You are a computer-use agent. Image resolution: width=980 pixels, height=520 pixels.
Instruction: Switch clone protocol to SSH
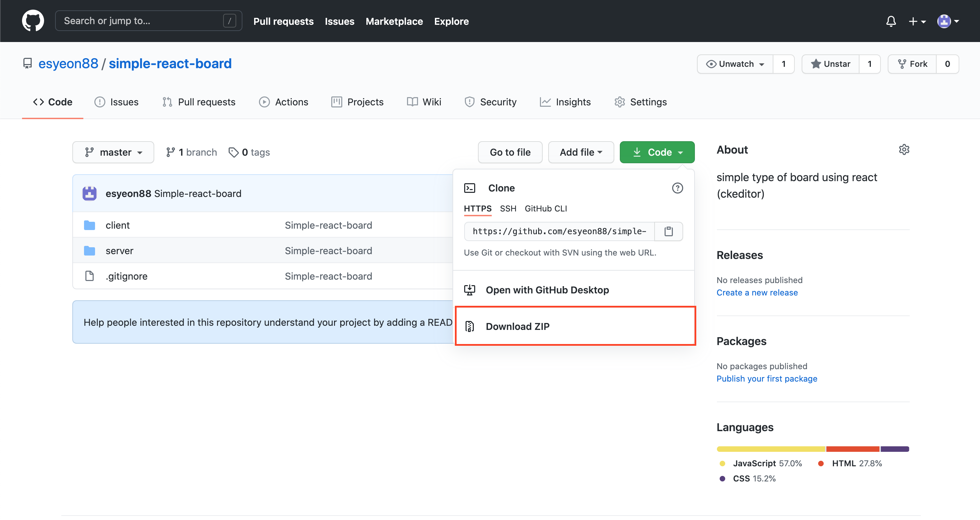pyautogui.click(x=508, y=208)
